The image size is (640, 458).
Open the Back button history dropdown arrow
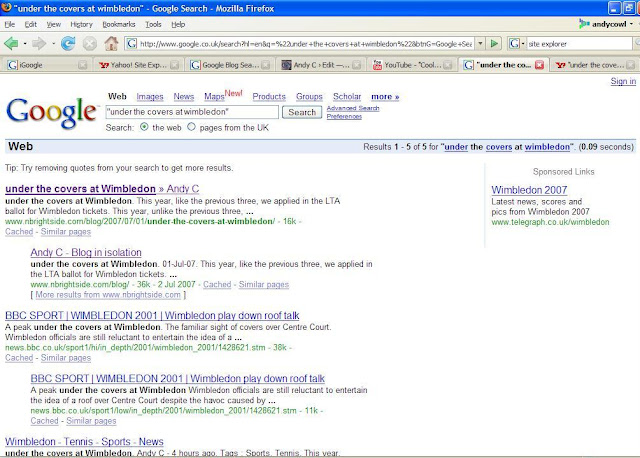click(x=25, y=43)
